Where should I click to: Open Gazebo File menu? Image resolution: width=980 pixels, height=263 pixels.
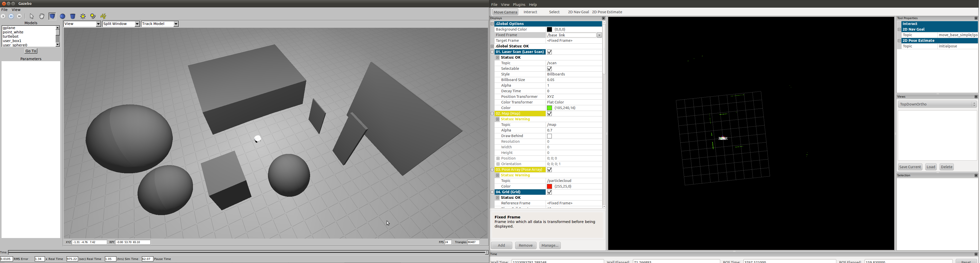coord(5,10)
